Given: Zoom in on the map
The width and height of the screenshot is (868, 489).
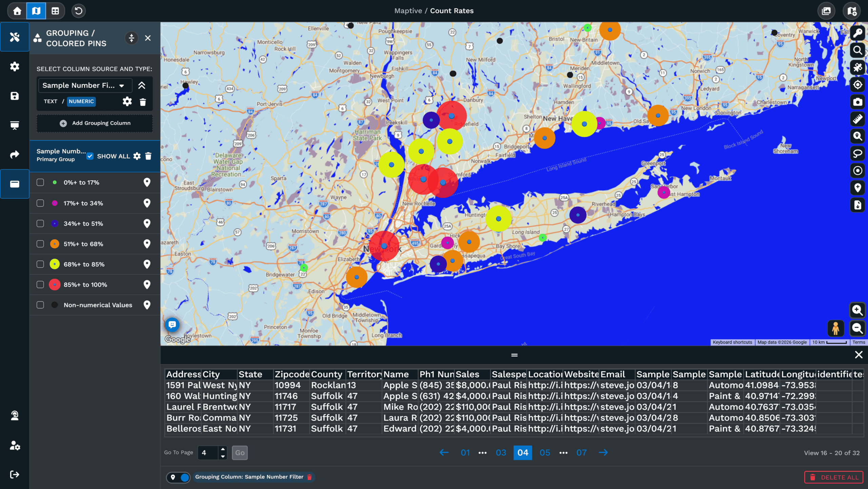Looking at the screenshot, I should click(857, 310).
